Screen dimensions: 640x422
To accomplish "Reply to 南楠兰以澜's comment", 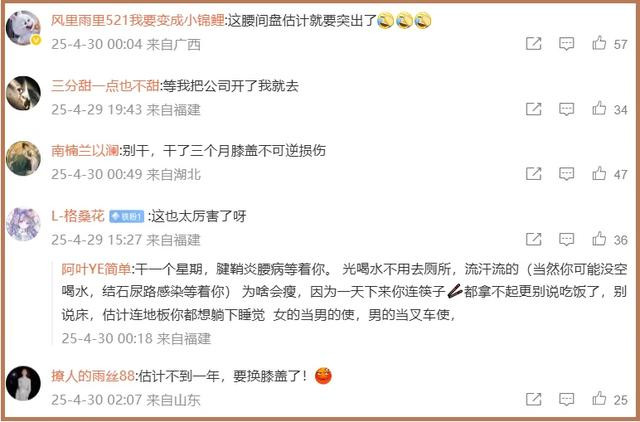I will tap(566, 174).
